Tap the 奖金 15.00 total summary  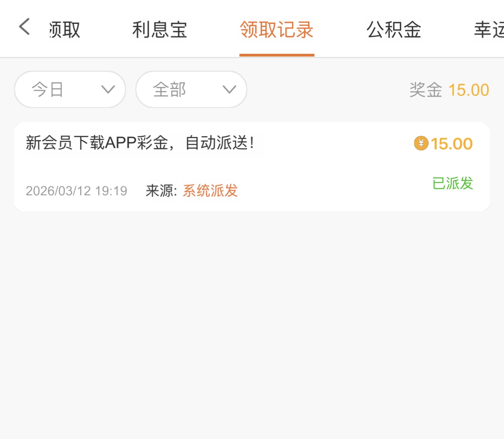[x=449, y=90]
